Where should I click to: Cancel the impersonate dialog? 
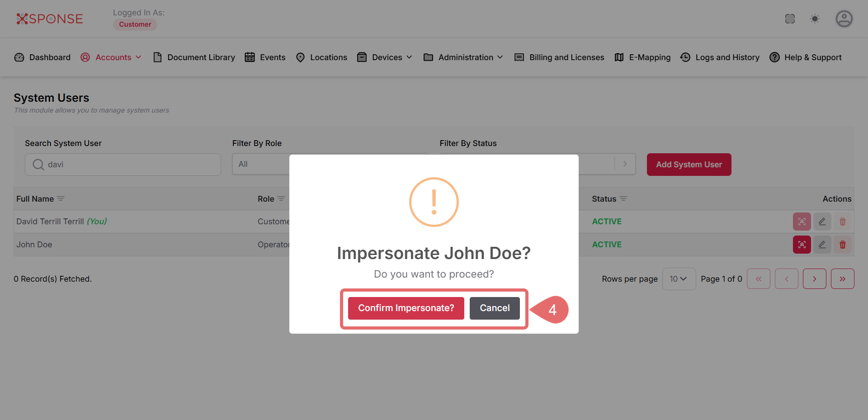(x=495, y=308)
